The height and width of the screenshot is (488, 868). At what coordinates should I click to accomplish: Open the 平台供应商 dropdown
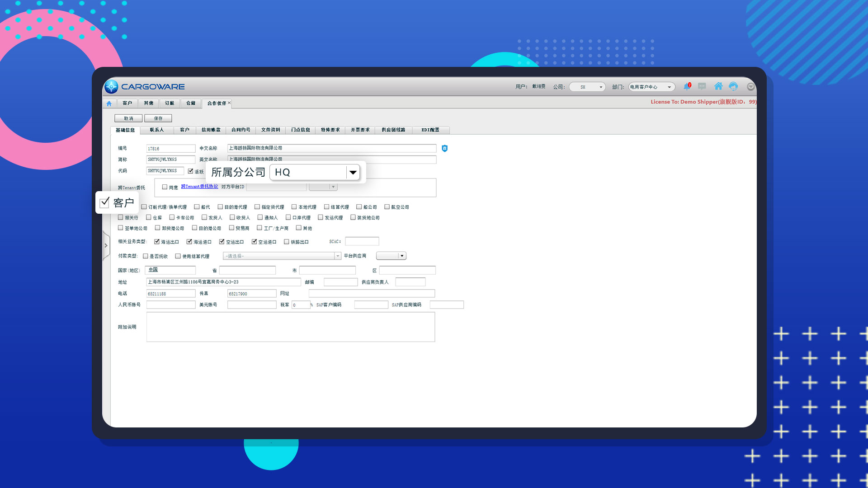tap(392, 256)
